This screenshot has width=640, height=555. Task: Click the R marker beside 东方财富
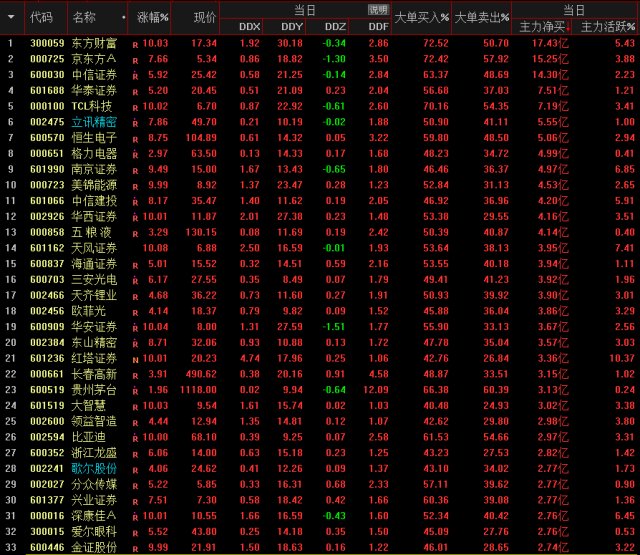pos(135,45)
